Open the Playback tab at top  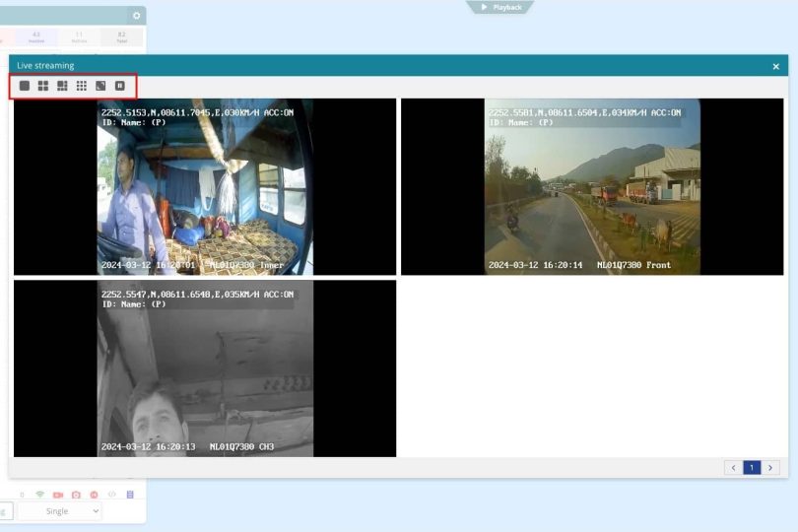500,7
